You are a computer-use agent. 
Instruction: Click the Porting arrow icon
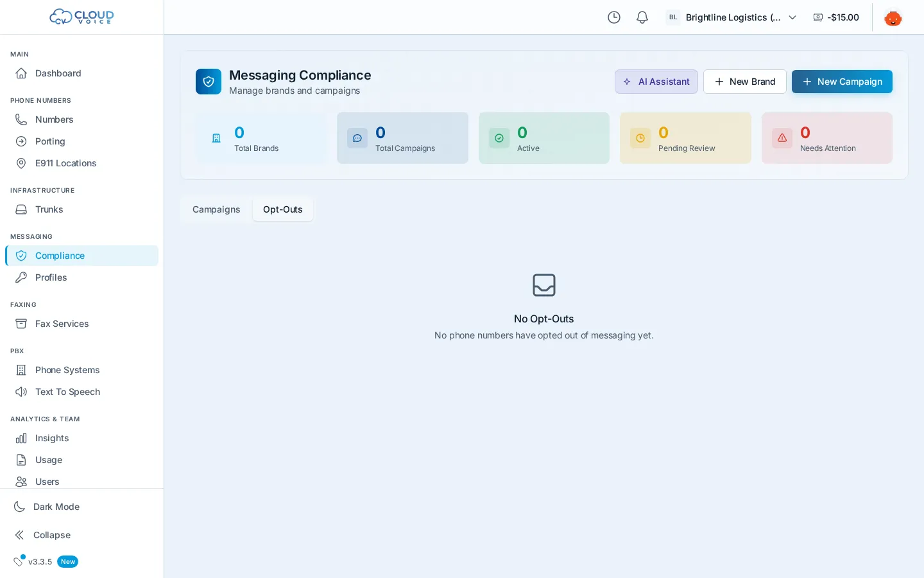(21, 141)
